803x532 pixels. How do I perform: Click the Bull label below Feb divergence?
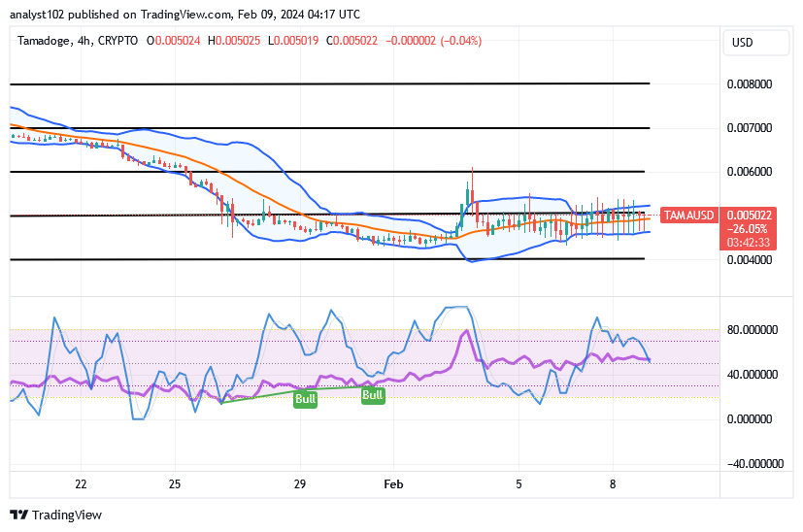372,395
